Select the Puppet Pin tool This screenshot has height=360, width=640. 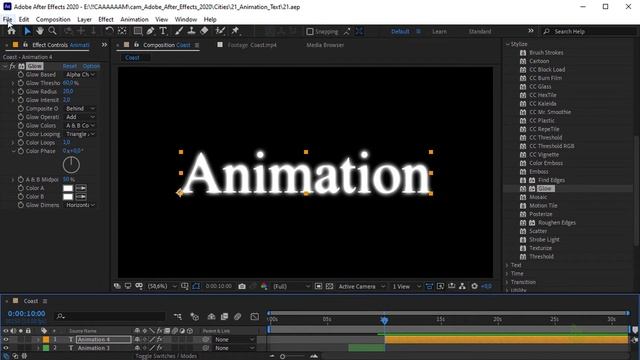point(235,31)
